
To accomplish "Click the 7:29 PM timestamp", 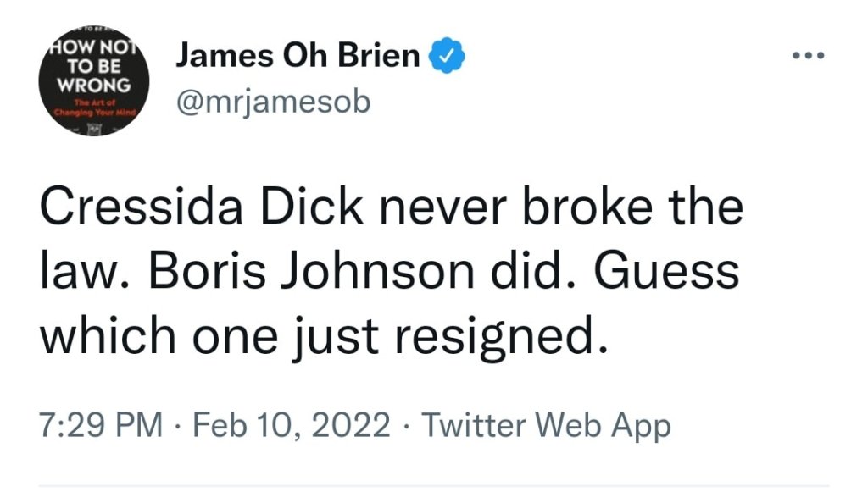I will 102,425.
